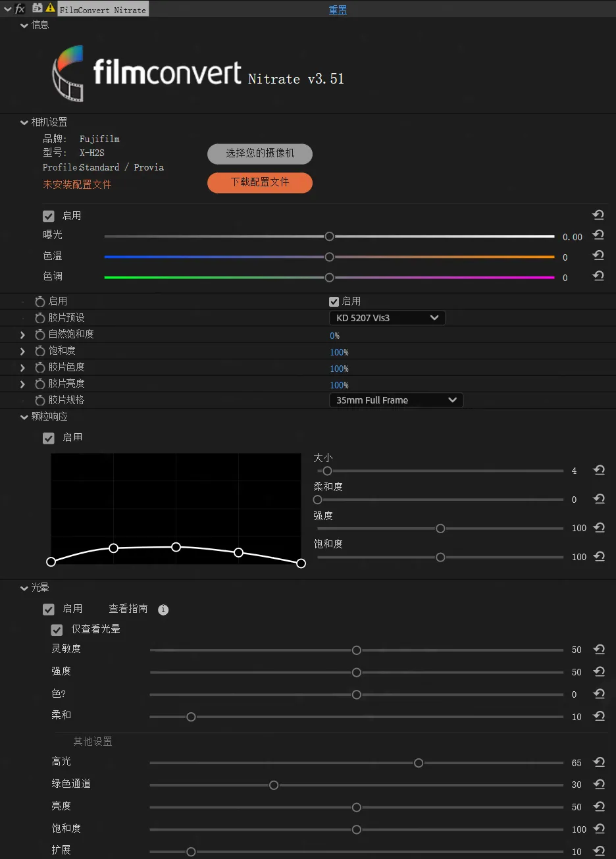Reset the 高光 highlights slider value
The width and height of the screenshot is (616, 859).
(x=599, y=762)
